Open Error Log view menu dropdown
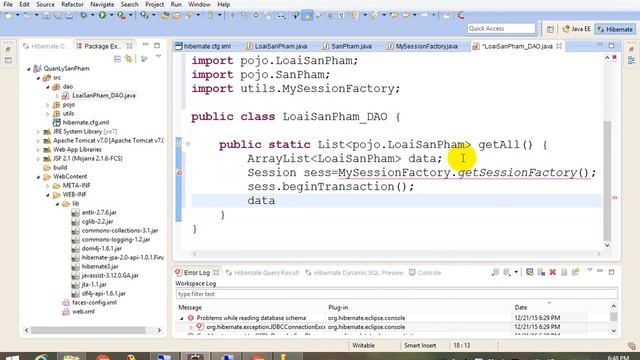The image size is (640, 360). (589, 271)
